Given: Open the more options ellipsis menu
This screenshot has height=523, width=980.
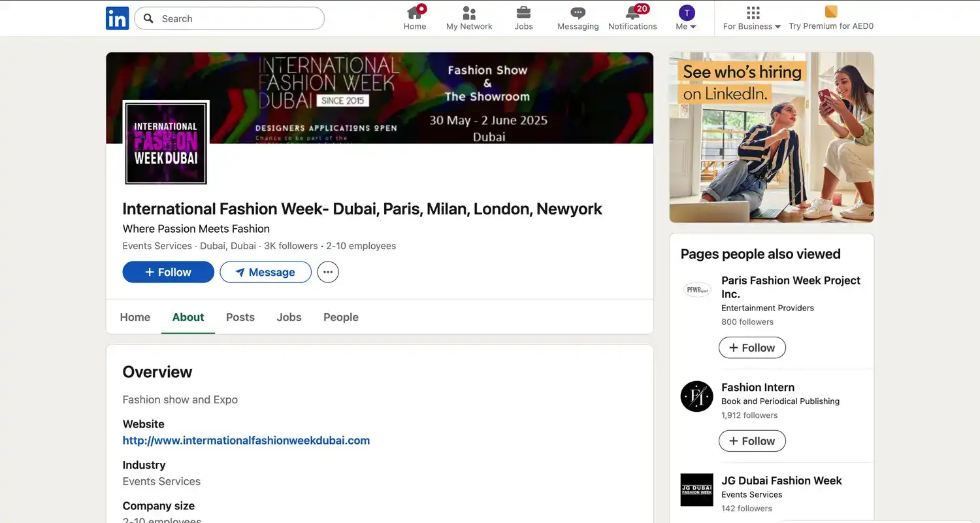Looking at the screenshot, I should [x=328, y=272].
